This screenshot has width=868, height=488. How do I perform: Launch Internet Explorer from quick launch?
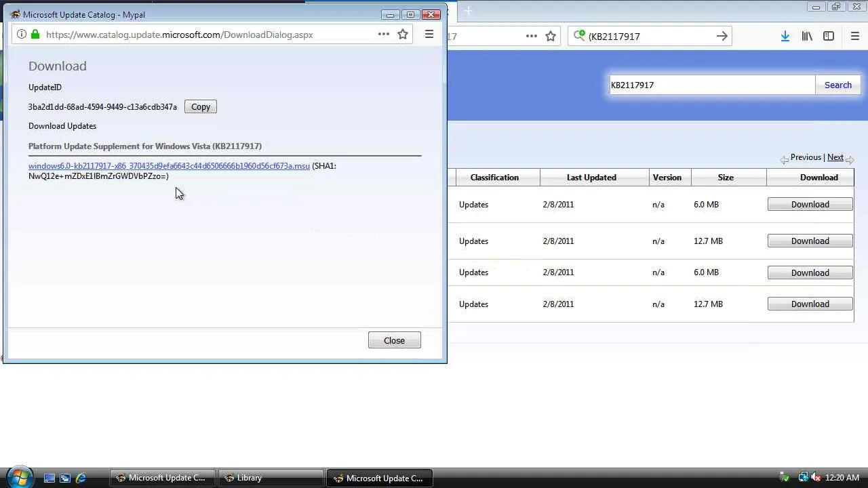point(81,478)
